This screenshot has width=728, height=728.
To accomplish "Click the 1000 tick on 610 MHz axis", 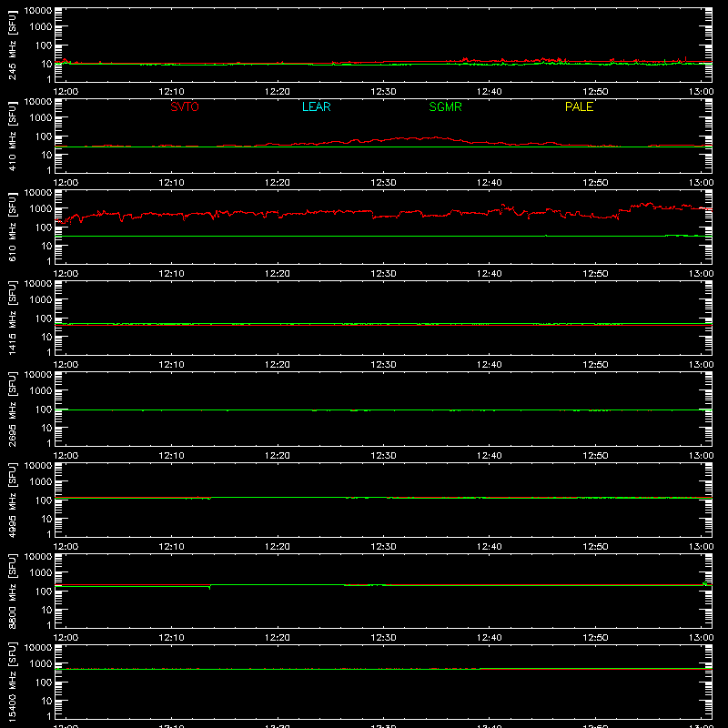I will [41, 209].
